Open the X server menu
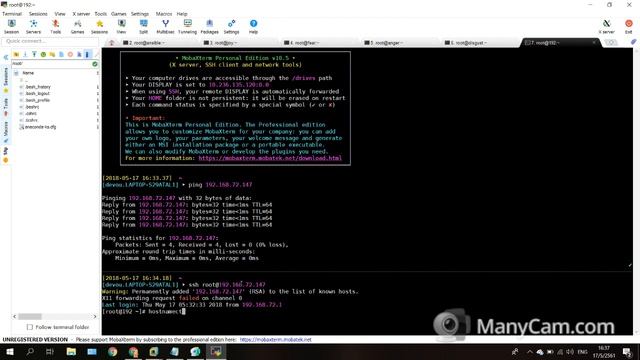Image resolution: width=640 pixels, height=360 pixels. click(81, 14)
